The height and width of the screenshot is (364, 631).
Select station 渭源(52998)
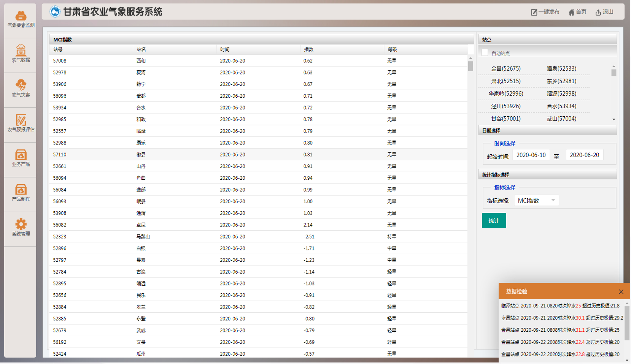pyautogui.click(x=561, y=94)
